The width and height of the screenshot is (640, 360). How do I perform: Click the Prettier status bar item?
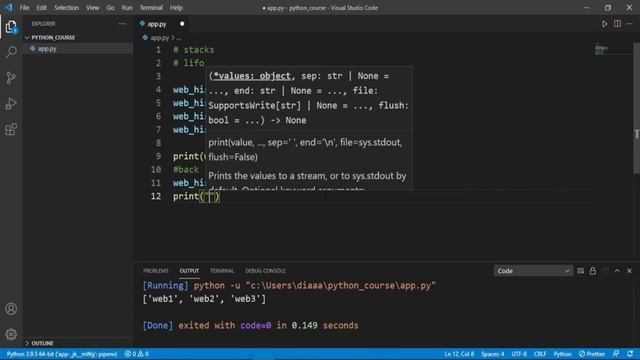click(x=592, y=354)
